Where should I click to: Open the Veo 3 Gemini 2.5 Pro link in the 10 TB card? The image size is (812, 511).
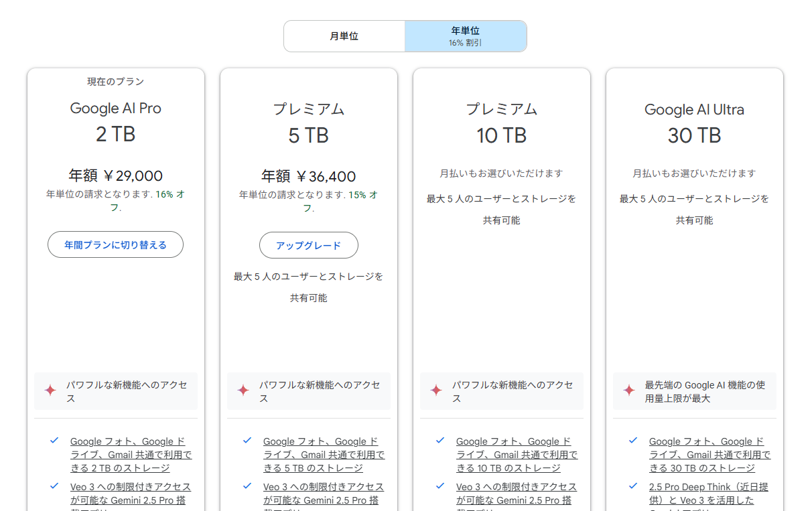coord(517,496)
